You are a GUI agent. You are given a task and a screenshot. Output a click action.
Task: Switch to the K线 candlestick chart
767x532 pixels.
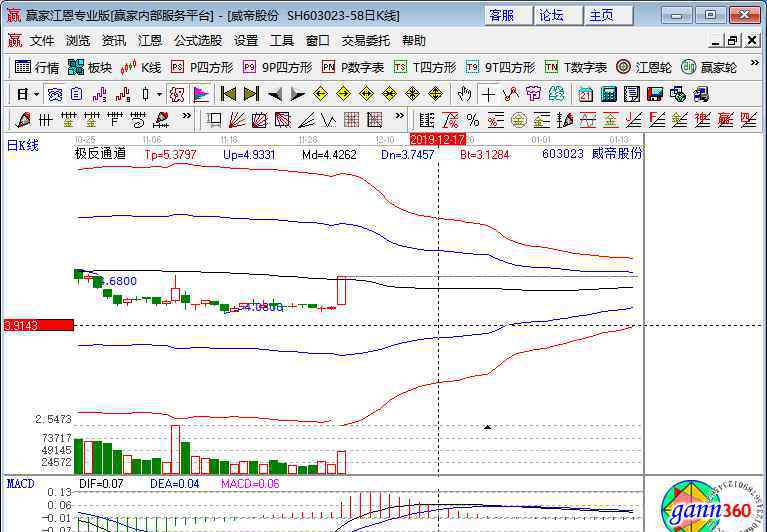tap(141, 67)
